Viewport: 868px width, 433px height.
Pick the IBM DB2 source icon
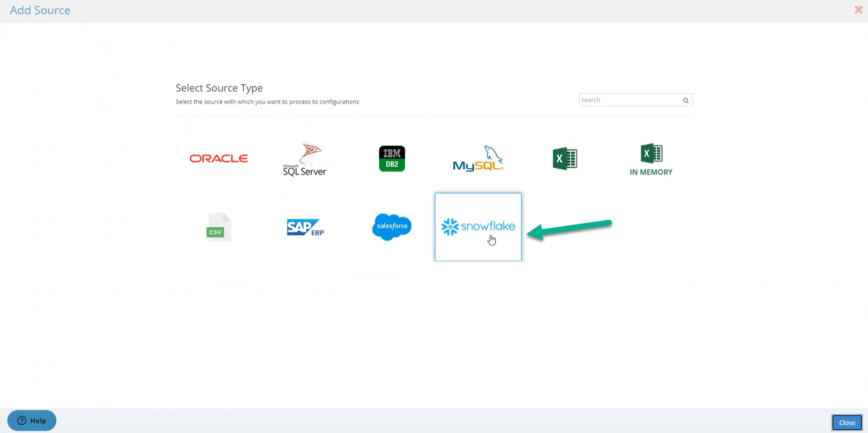coord(392,159)
